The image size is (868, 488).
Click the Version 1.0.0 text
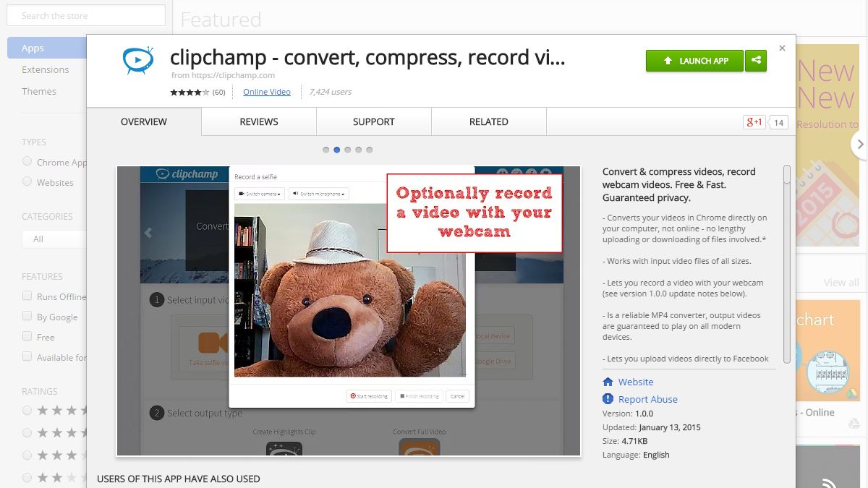click(x=628, y=414)
